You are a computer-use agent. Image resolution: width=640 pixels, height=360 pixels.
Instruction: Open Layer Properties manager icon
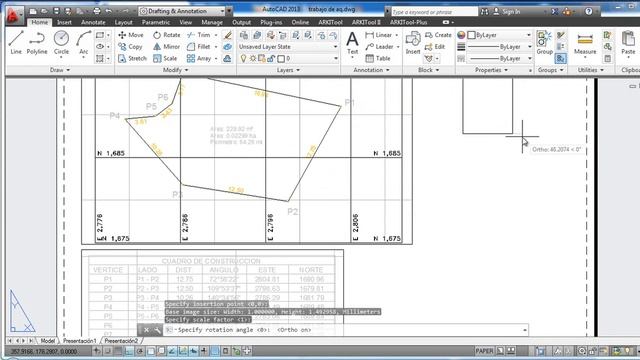[244, 35]
